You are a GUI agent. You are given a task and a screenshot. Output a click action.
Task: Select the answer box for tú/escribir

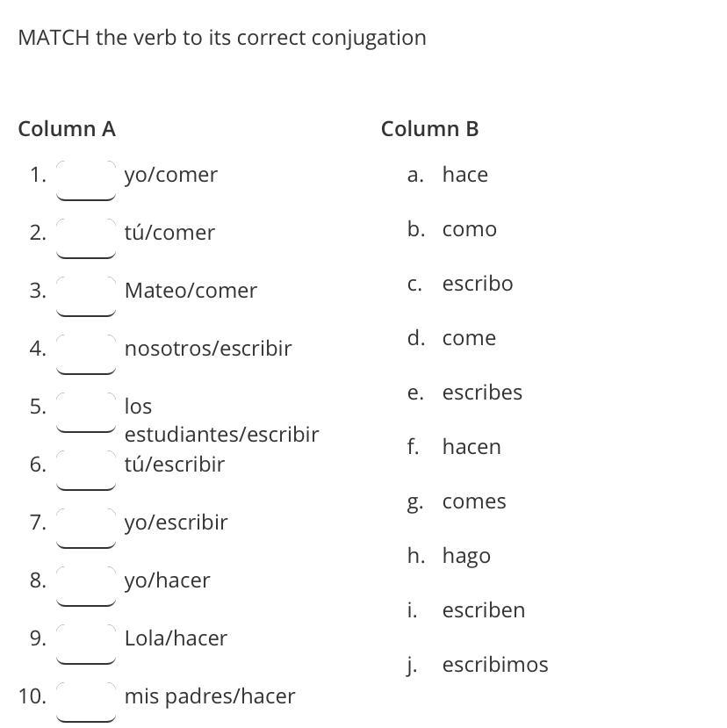[x=86, y=470]
